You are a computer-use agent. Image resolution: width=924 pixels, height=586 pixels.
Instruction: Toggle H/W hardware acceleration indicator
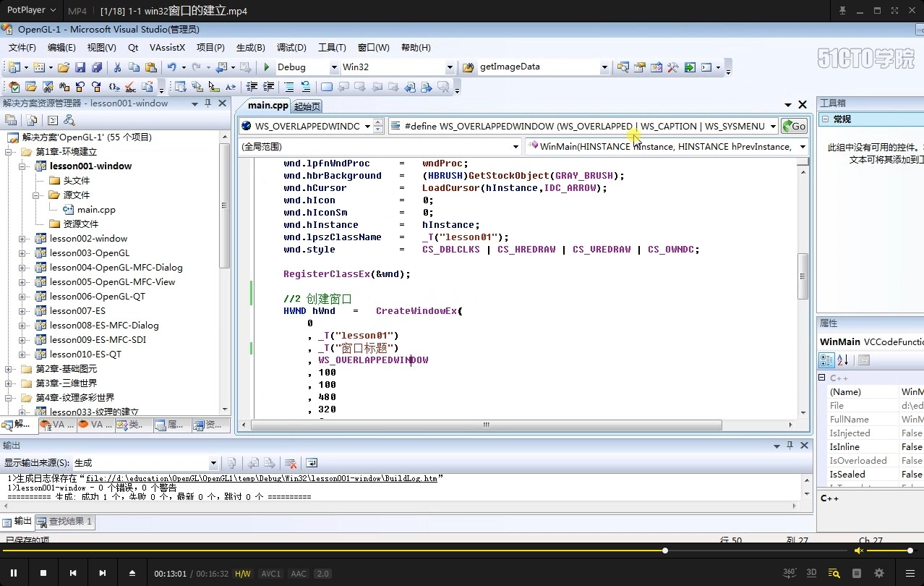pyautogui.click(x=242, y=574)
